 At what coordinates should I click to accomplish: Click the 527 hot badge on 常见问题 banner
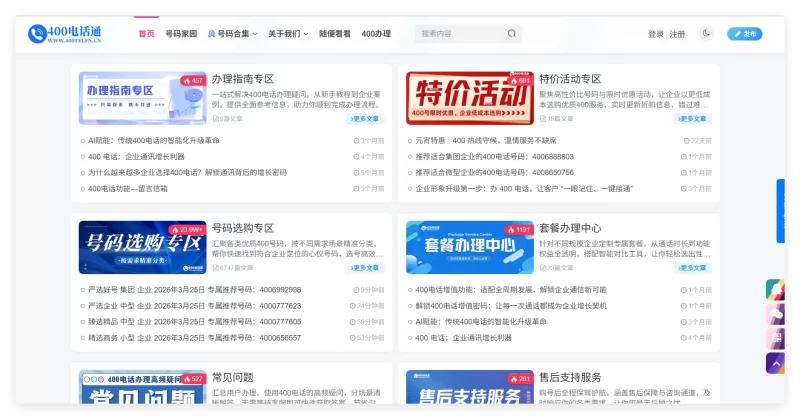pos(193,379)
